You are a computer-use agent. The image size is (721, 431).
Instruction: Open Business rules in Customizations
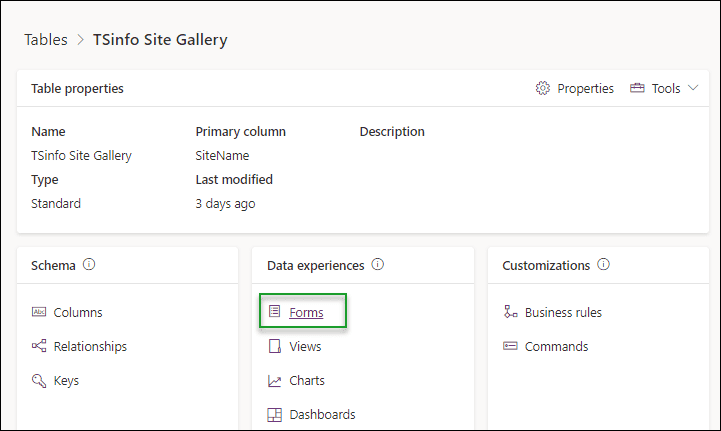[563, 312]
